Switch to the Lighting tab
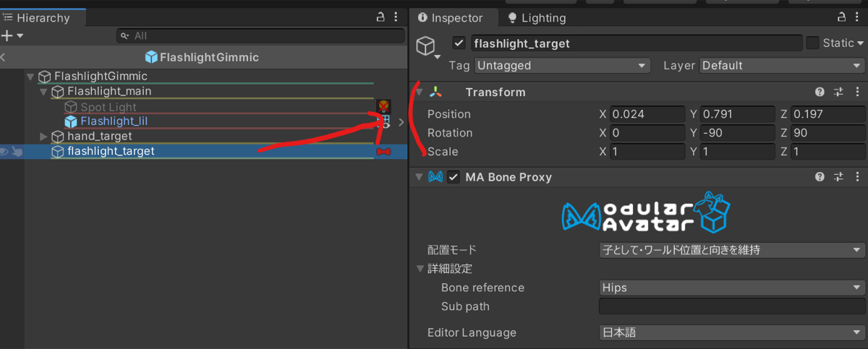The width and height of the screenshot is (868, 349). click(537, 18)
